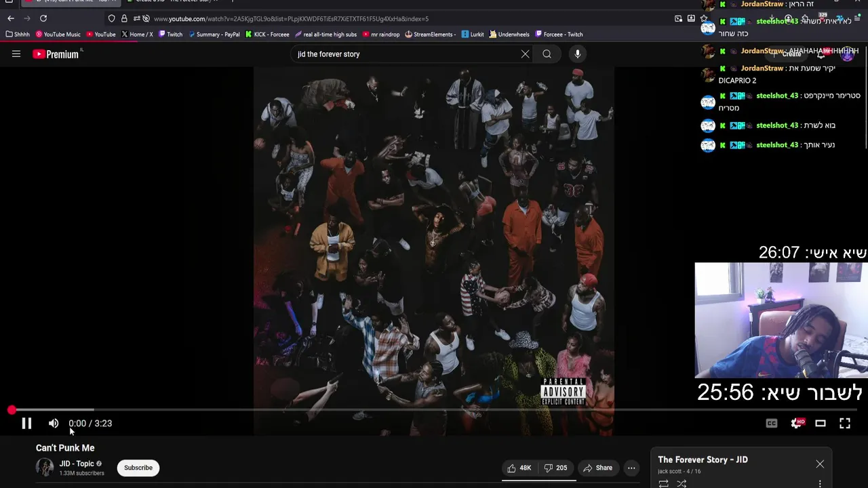Open the real all-time high subs bookmark
Screen dimensions: 868x488
(325, 35)
